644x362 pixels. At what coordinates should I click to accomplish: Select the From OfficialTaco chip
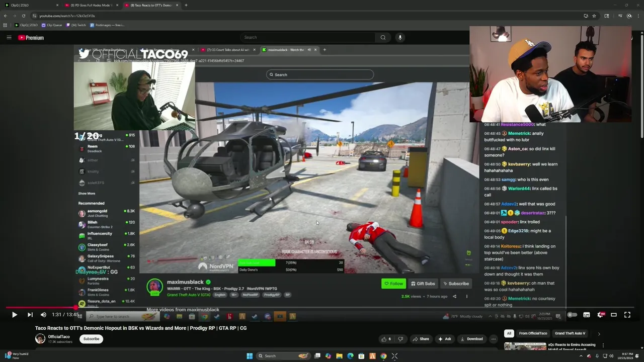533,333
